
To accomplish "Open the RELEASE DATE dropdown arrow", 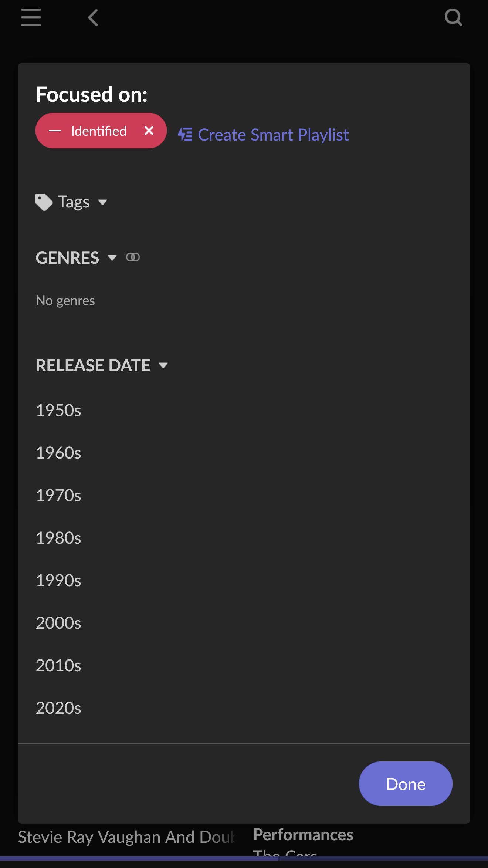I will (x=163, y=365).
